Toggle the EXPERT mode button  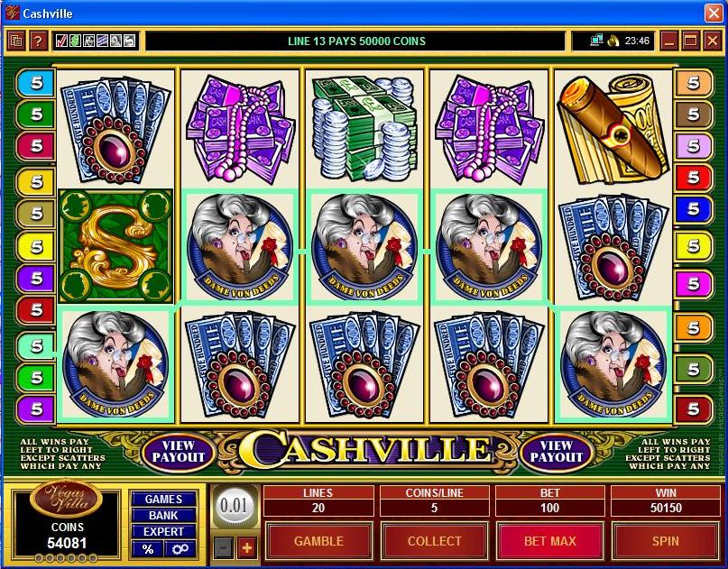point(163,531)
